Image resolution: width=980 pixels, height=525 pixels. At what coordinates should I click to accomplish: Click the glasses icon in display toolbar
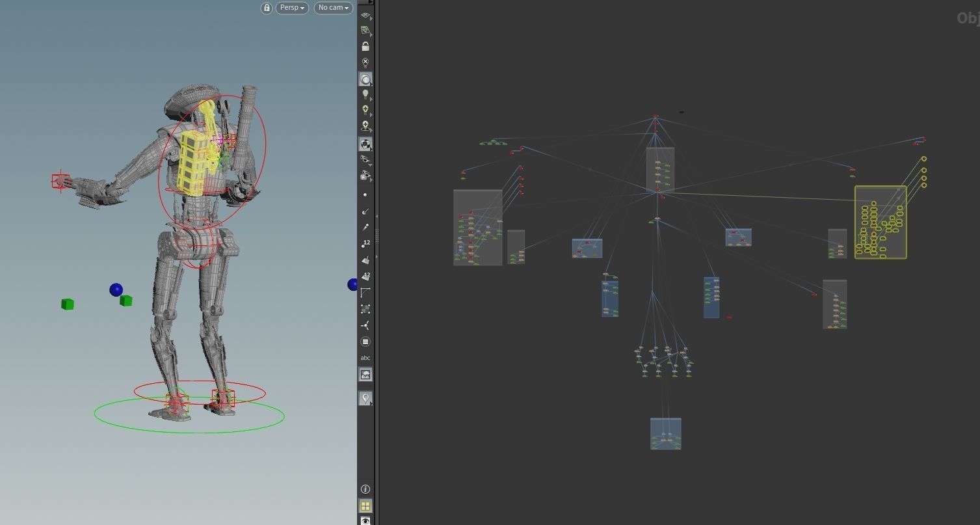tap(365, 160)
